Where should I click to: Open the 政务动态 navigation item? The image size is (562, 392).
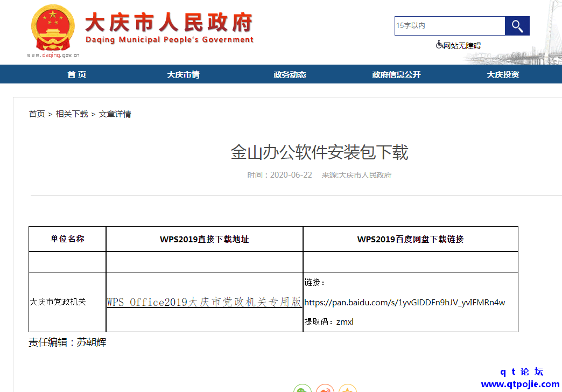(290, 75)
